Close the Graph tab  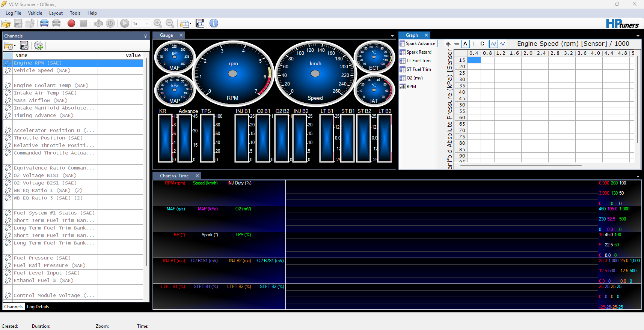point(426,35)
